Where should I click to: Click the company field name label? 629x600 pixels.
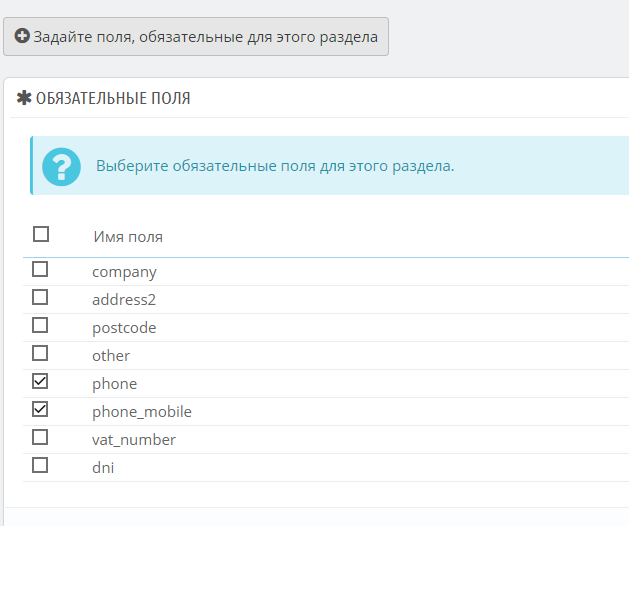pyautogui.click(x=124, y=272)
